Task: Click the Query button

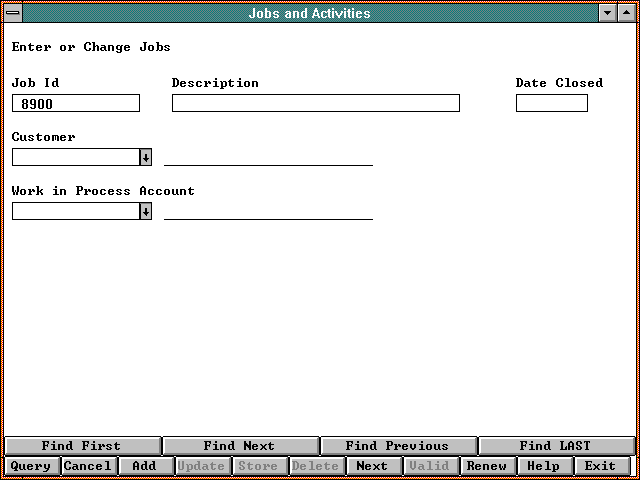Action: 31,466
